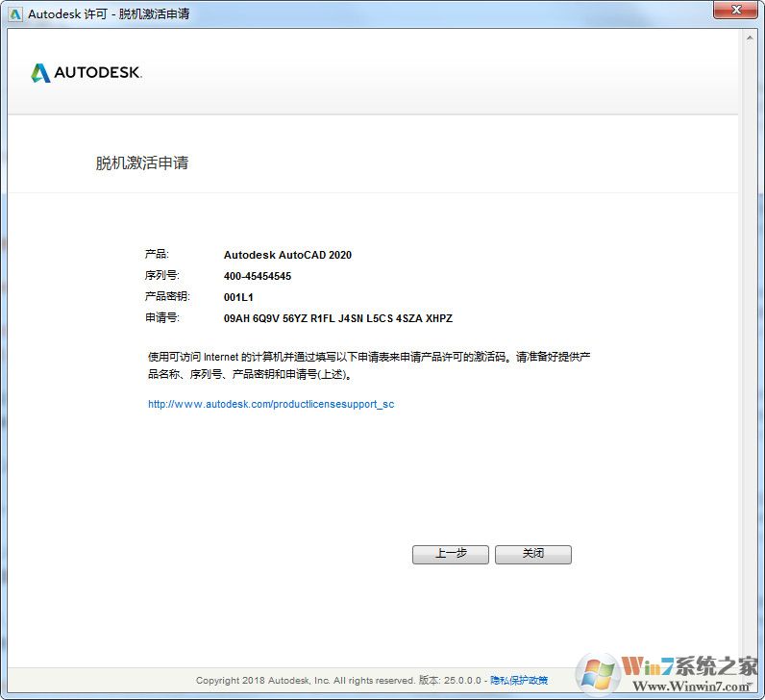Image resolution: width=765 pixels, height=700 pixels.
Task: Click the 关闭 close button
Action: [x=532, y=555]
